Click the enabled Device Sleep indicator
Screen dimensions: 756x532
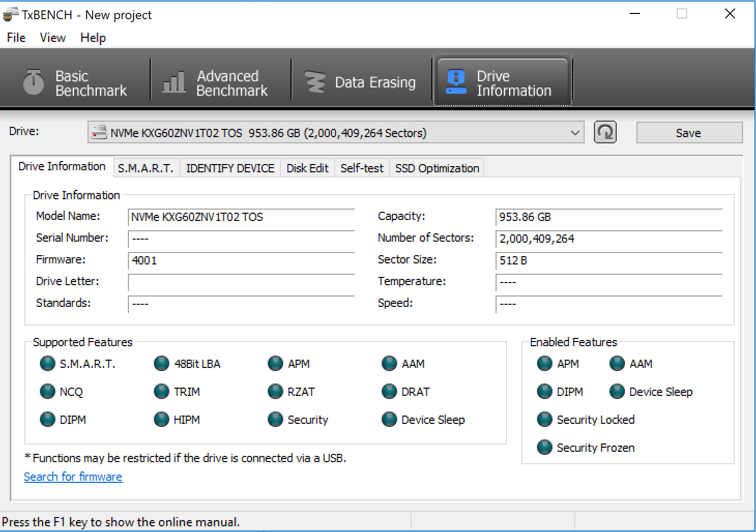tap(617, 391)
